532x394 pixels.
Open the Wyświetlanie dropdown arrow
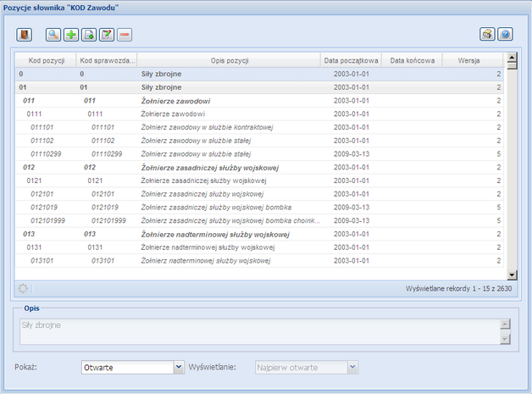tap(353, 367)
